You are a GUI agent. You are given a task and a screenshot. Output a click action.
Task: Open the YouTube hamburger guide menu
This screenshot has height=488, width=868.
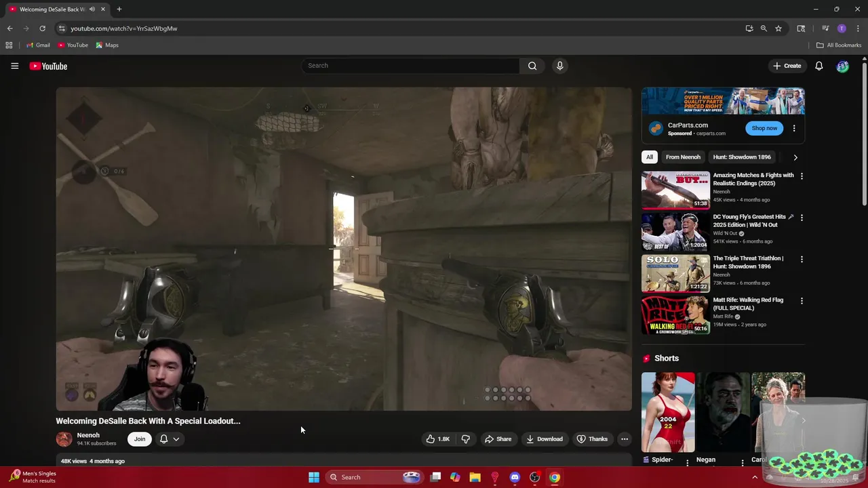click(x=14, y=66)
